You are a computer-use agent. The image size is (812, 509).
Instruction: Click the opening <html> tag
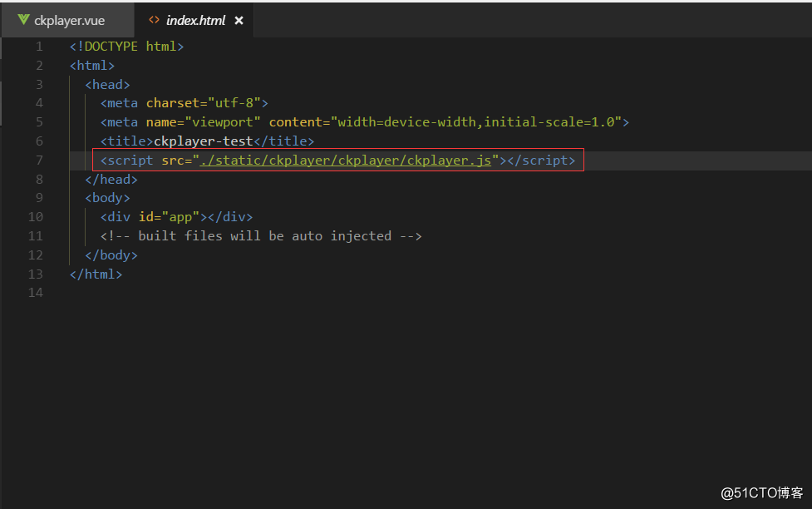(92, 66)
